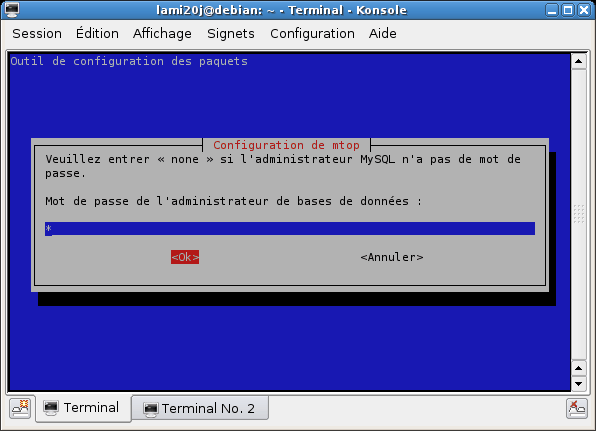Maximize the Konsole window
Screen dimensions: 596x431
click(568, 10)
